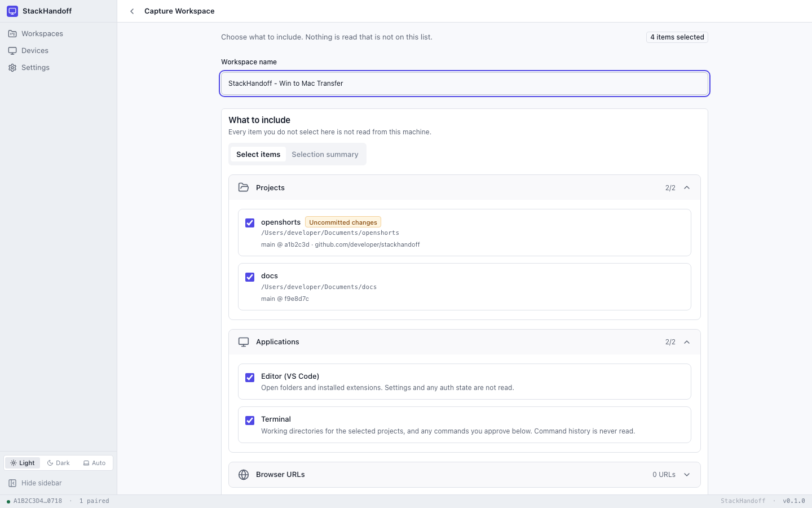Expand the Browser URLs section chevron

pyautogui.click(x=687, y=475)
